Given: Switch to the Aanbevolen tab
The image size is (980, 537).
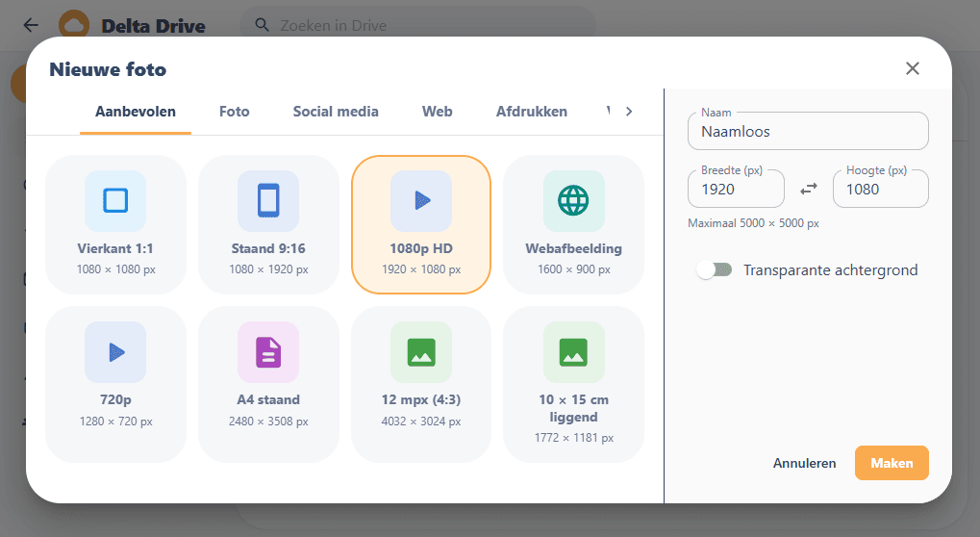Looking at the screenshot, I should (135, 112).
